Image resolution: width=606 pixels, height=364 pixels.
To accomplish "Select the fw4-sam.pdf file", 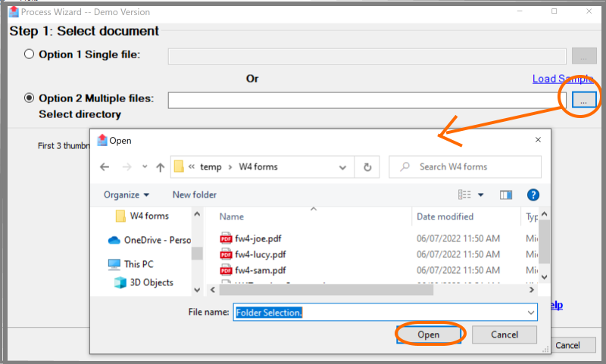I will pyautogui.click(x=261, y=270).
